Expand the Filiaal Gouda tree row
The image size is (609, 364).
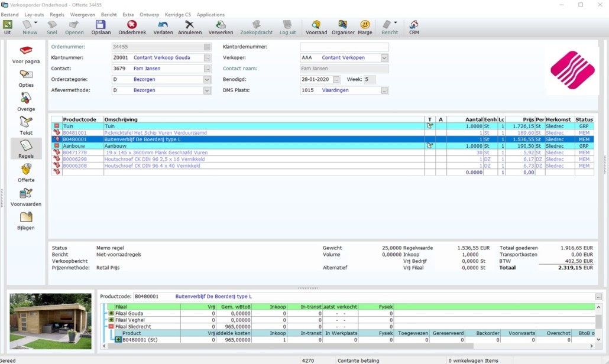(x=109, y=313)
